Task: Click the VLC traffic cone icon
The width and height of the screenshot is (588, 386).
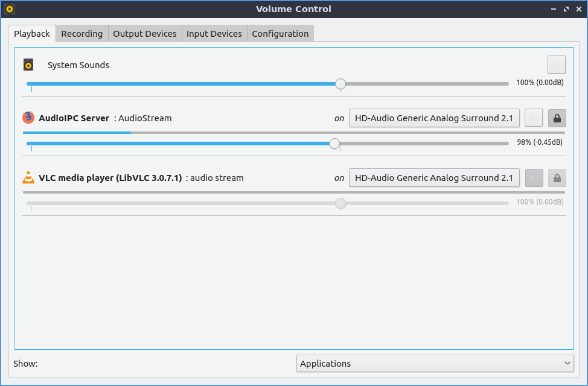Action: (28, 177)
